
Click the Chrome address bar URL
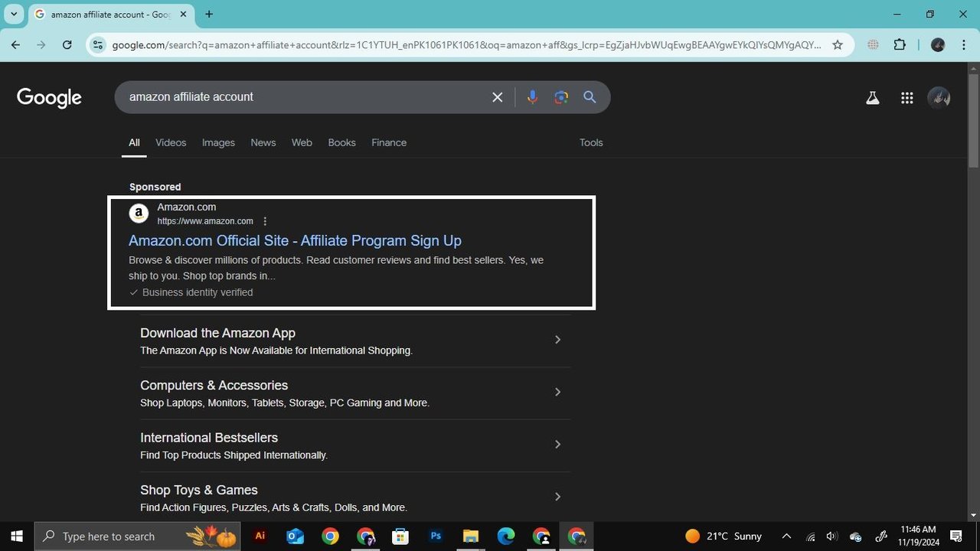click(466, 45)
